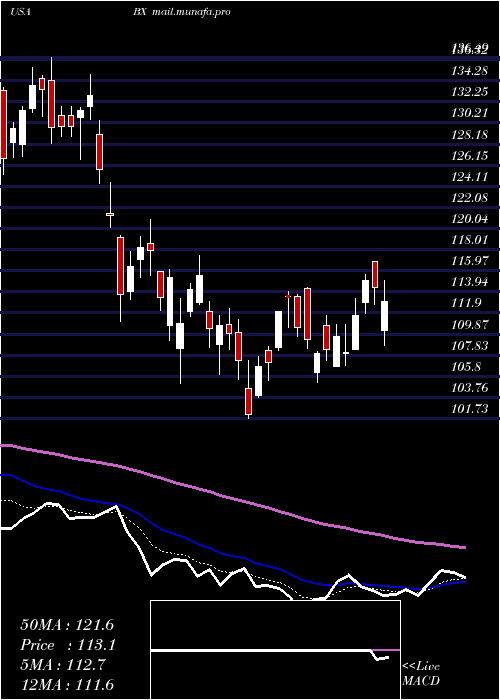Click the 111.9 price axis label
The width and height of the screenshot is (500, 700).
coord(467,303)
